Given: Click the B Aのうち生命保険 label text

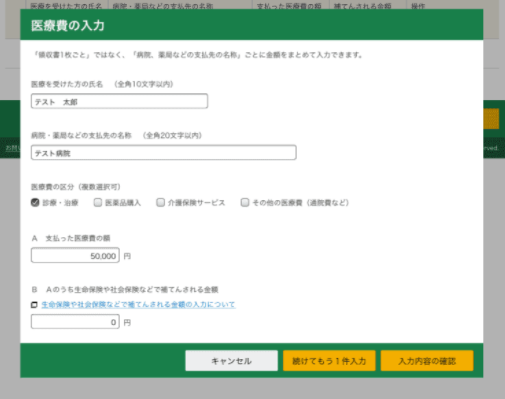Looking at the screenshot, I should [125, 289].
